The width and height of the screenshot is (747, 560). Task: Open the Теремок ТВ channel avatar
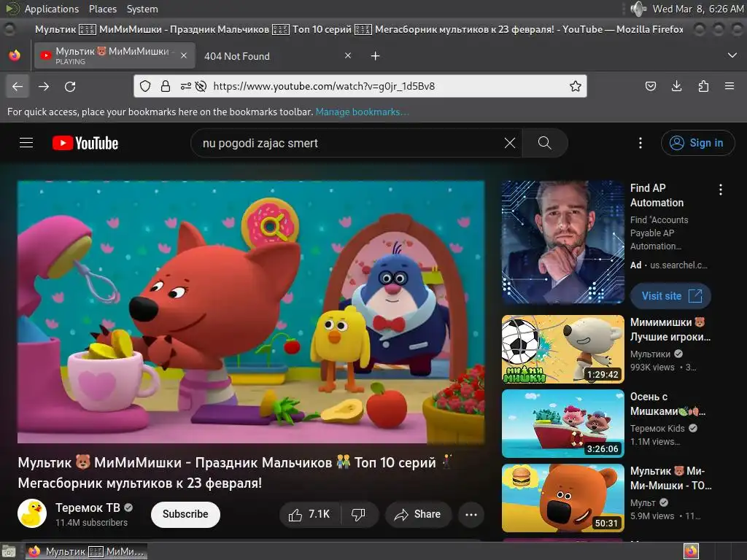[x=32, y=513]
